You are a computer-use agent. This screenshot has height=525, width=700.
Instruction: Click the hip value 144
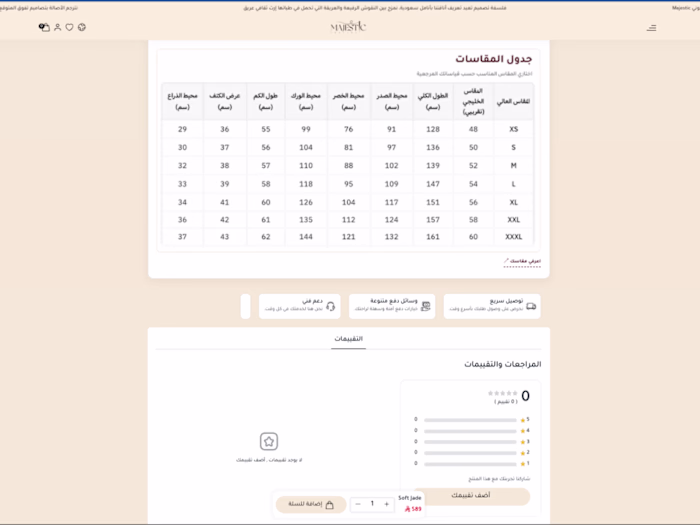[306, 237]
